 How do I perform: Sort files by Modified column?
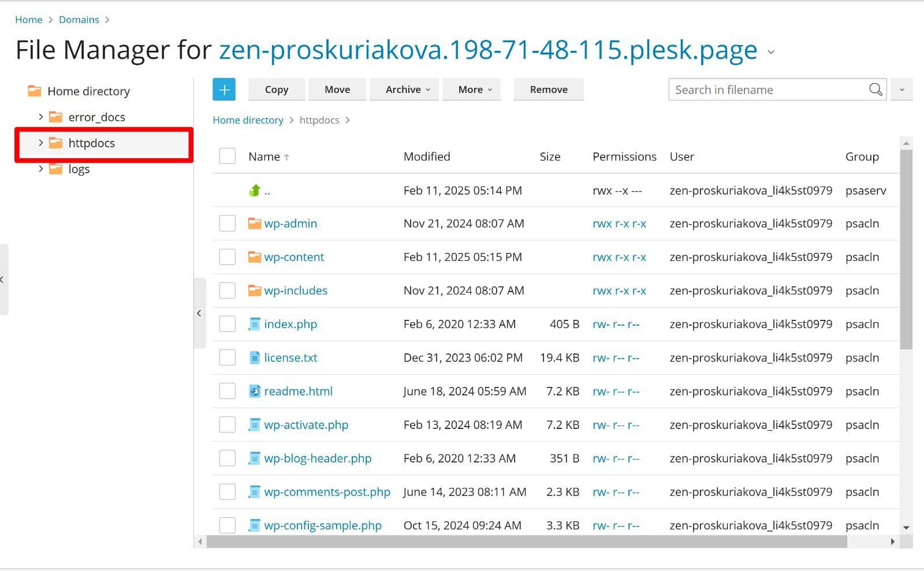(x=426, y=156)
